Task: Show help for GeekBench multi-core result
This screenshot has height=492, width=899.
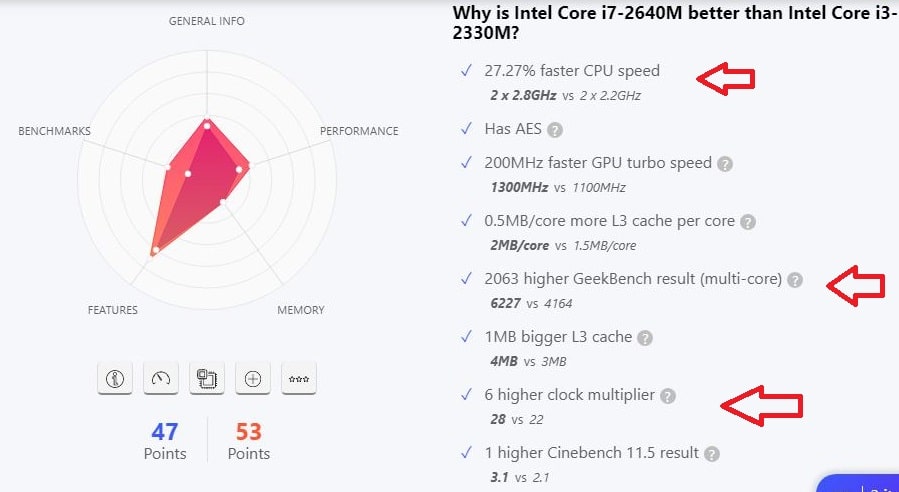Action: [795, 280]
